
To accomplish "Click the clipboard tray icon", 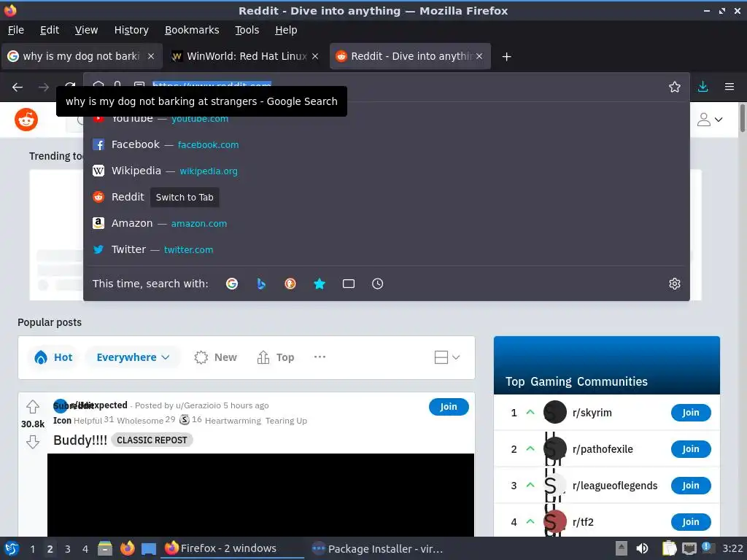I will 670,548.
